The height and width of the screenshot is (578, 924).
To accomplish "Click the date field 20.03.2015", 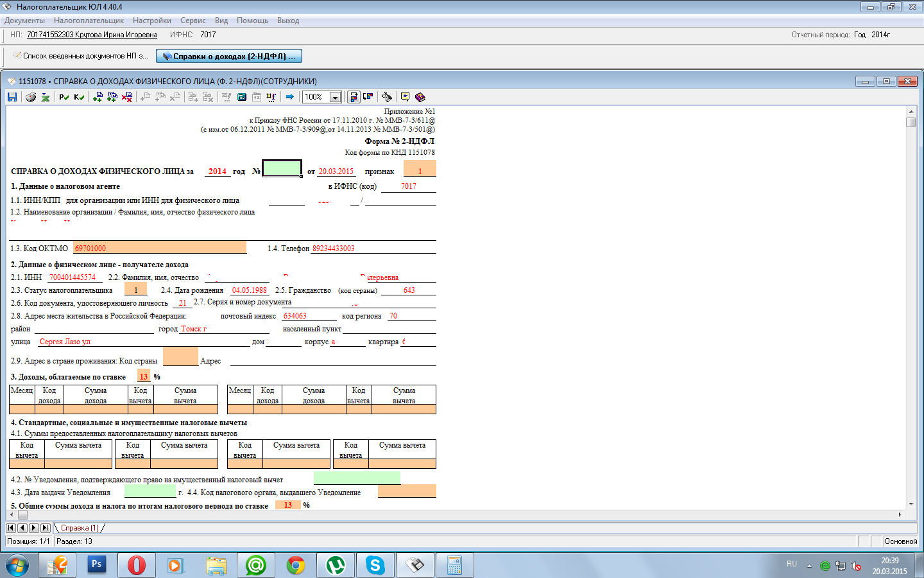I will 336,171.
